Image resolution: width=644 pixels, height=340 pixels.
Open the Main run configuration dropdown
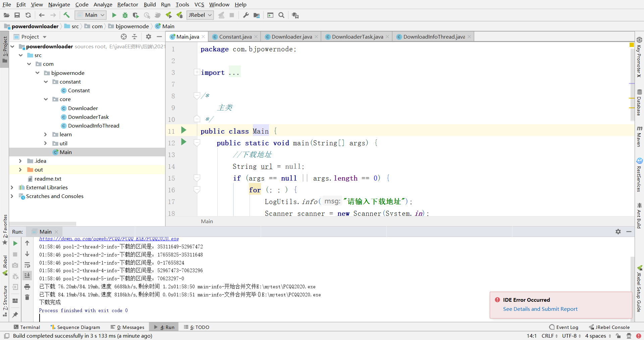point(91,15)
